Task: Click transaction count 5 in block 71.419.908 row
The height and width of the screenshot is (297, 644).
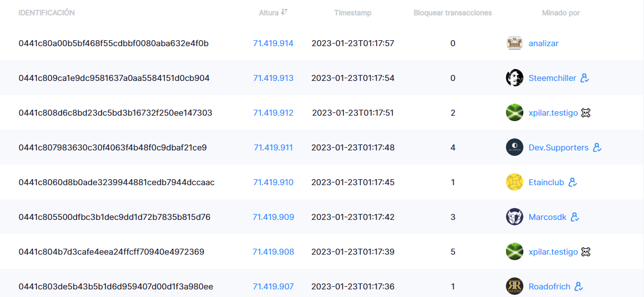Action: [453, 251]
